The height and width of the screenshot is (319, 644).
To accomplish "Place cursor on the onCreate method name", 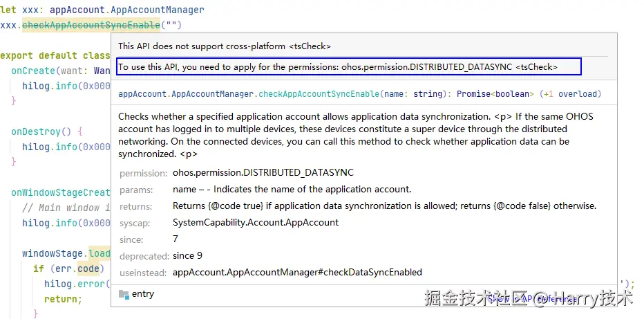I will (x=31, y=71).
